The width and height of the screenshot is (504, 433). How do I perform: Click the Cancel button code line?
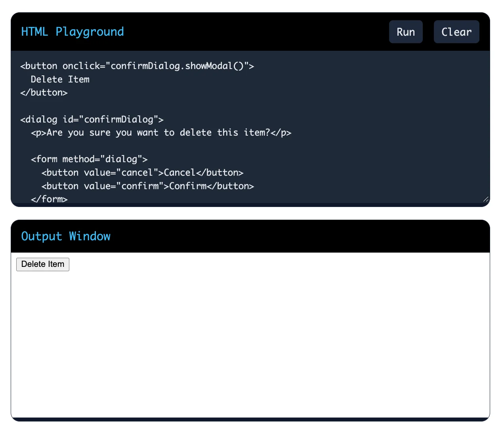[x=143, y=172]
